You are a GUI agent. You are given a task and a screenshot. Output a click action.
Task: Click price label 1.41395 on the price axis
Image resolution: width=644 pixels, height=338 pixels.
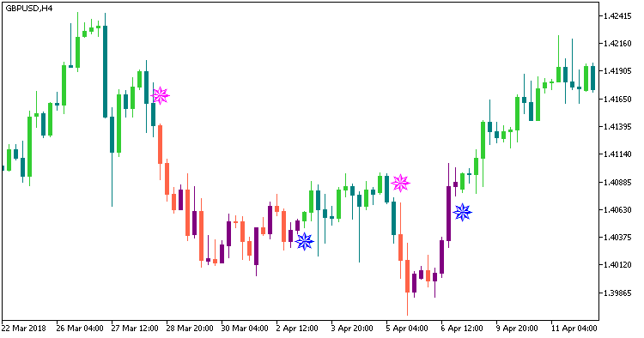click(617, 126)
